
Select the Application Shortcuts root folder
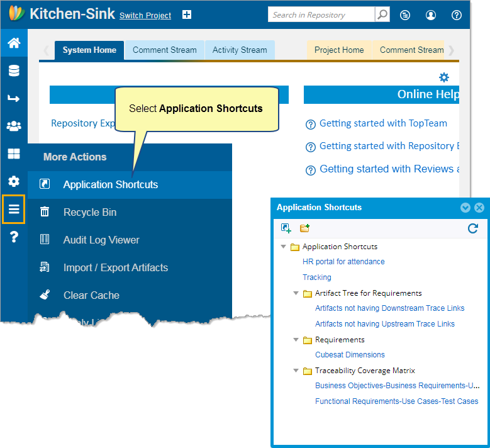coord(340,247)
